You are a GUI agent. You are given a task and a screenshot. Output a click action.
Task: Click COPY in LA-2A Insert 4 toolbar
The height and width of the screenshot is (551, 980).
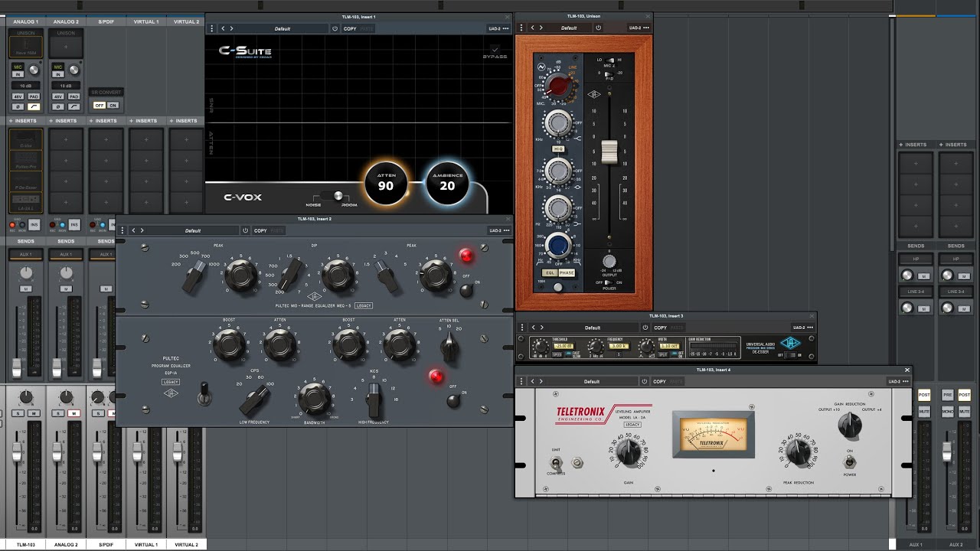click(659, 381)
